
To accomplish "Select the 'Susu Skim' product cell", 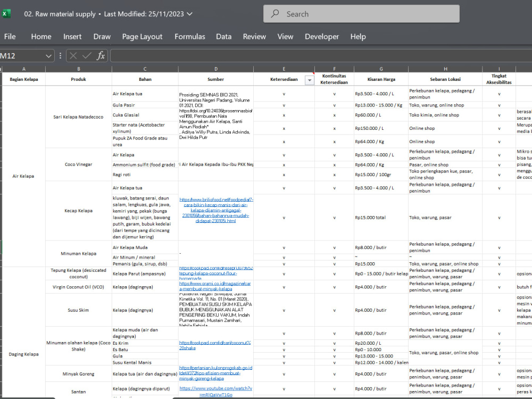I will pyautogui.click(x=78, y=310).
